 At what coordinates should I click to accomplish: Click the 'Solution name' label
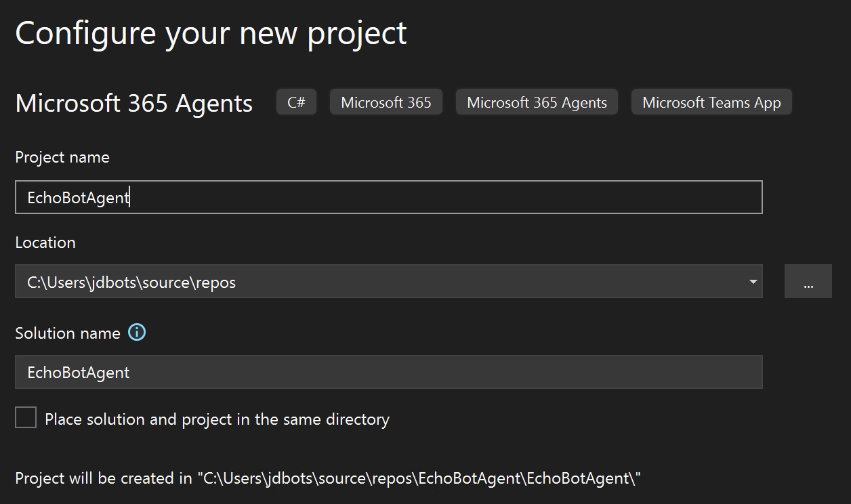coord(68,333)
